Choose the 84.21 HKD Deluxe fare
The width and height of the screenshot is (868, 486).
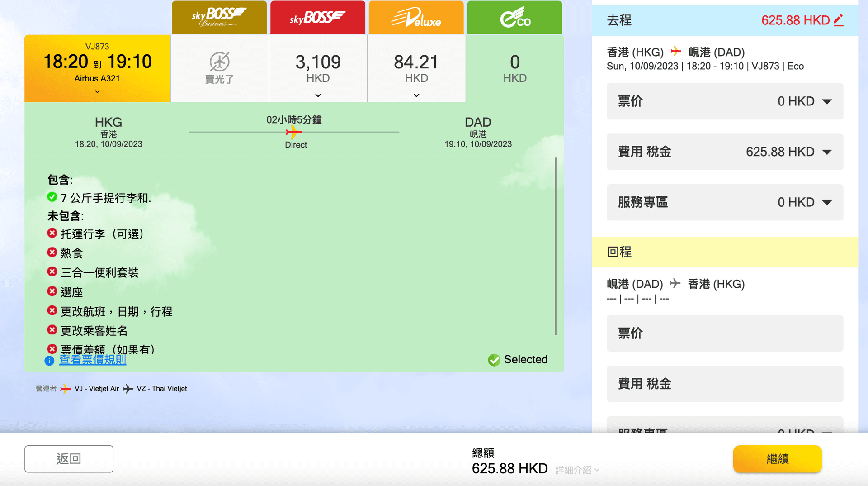[x=416, y=68]
